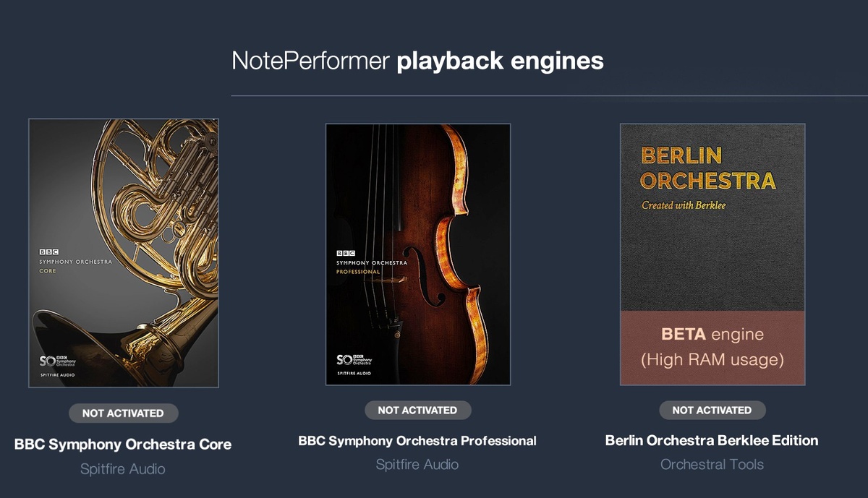Click the BBC logo on the Core cover
The width and height of the screenshot is (868, 498).
coord(48,251)
